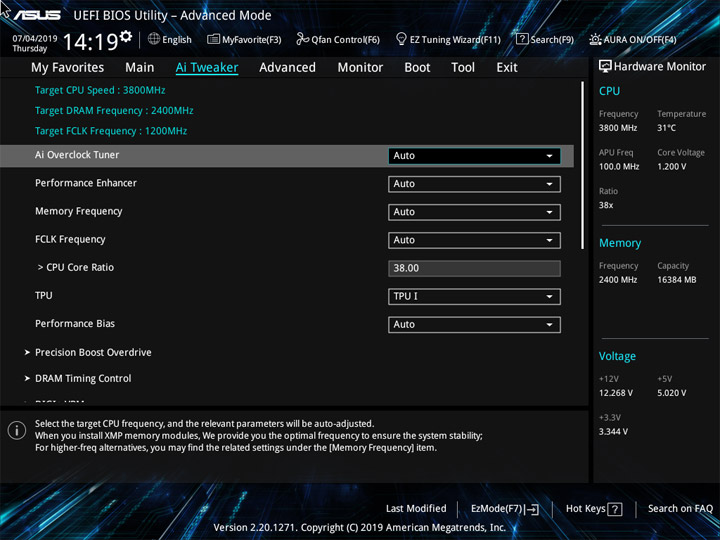Viewport: 720px width, 540px height.
Task: Open Performance Enhancer dropdown
Action: click(474, 184)
